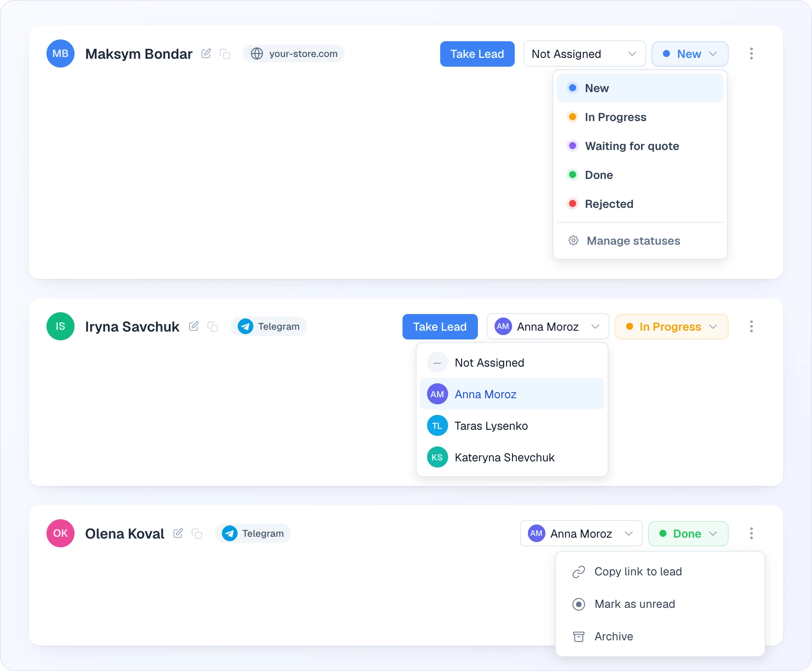Screen dimensions: 812x671
Task: Open the Done status dropdown
Action: (688, 534)
